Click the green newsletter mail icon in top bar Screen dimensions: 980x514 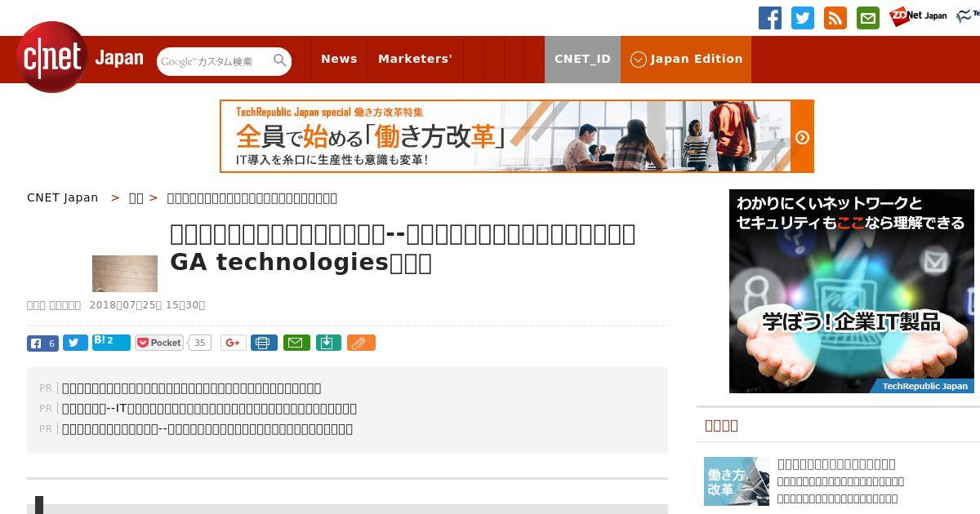(868, 18)
